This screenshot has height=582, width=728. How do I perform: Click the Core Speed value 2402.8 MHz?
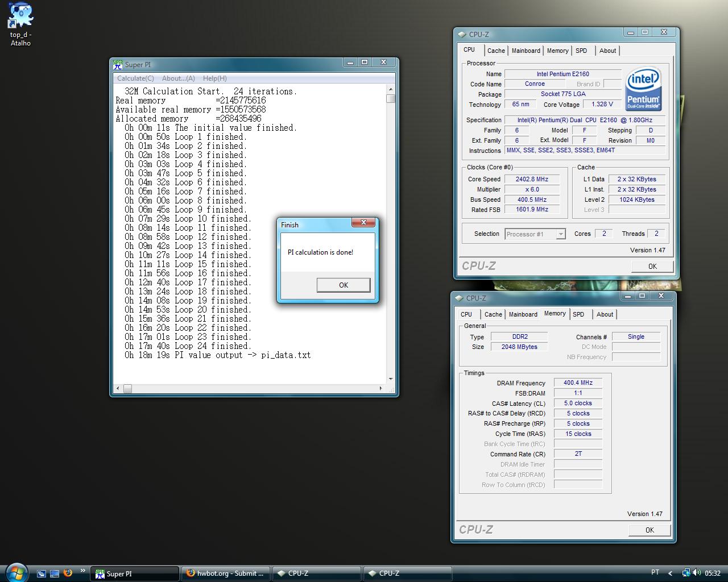pos(532,179)
